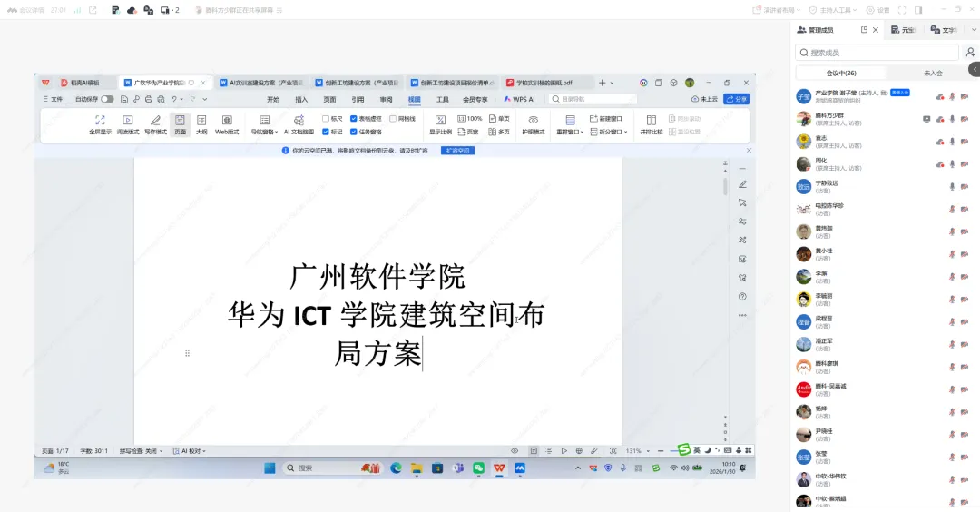Expand the 导航窗格 navigation pane dropdown

[264, 132]
